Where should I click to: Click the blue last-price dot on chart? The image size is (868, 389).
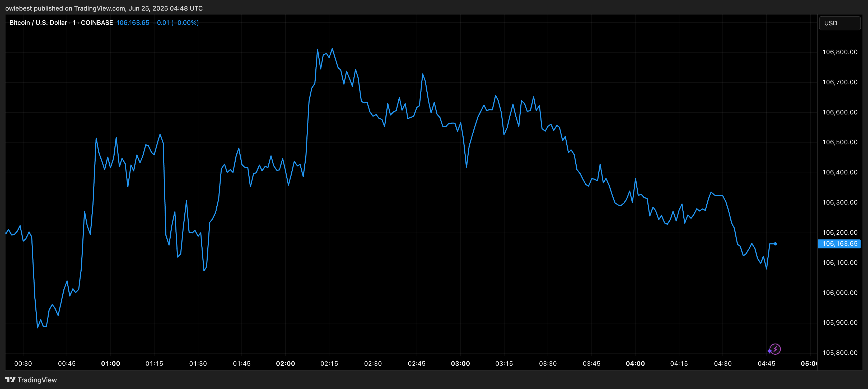pos(775,244)
